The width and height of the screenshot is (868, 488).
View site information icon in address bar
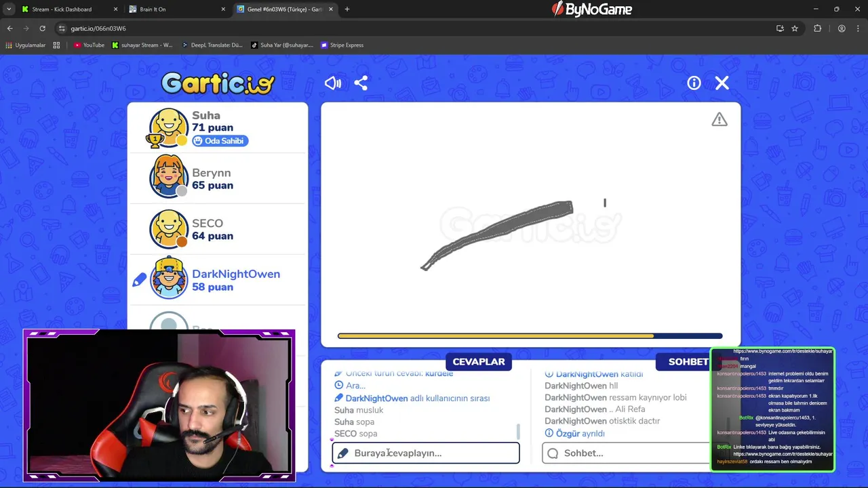coord(62,28)
